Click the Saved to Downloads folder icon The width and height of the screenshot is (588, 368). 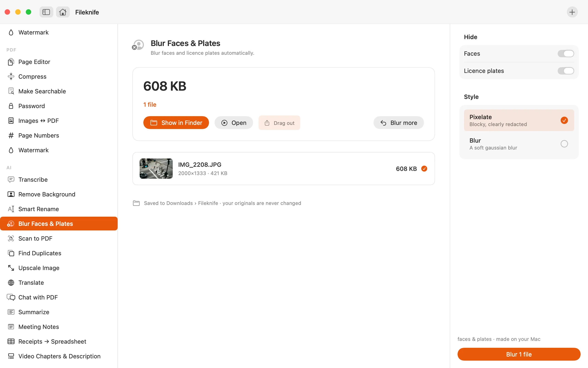click(x=136, y=203)
